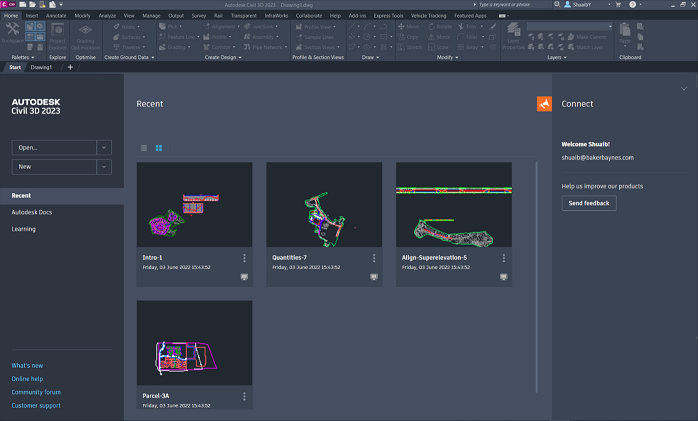This screenshot has width=698, height=421.
Task: Click the orange Autodesk notification icon
Action: click(544, 104)
